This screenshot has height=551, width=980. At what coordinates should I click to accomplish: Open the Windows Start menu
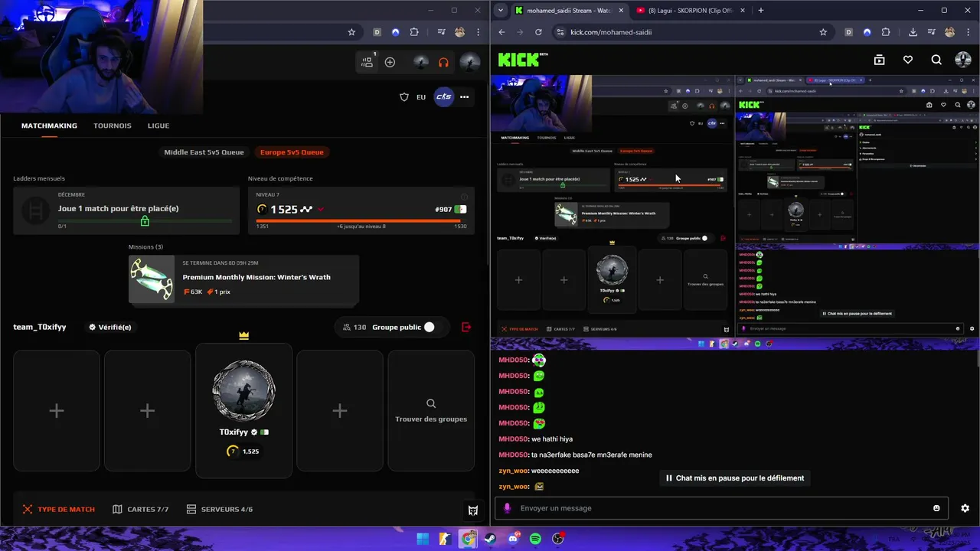tap(423, 539)
